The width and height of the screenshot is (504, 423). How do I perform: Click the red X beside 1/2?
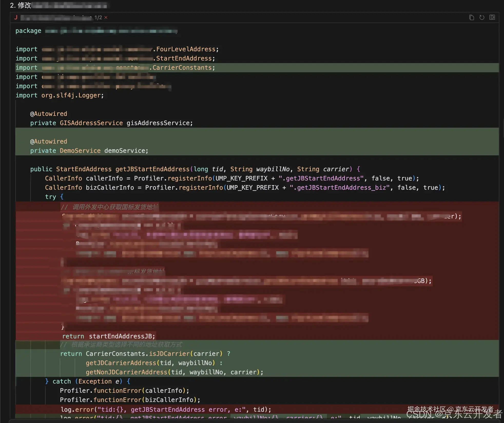(x=106, y=17)
